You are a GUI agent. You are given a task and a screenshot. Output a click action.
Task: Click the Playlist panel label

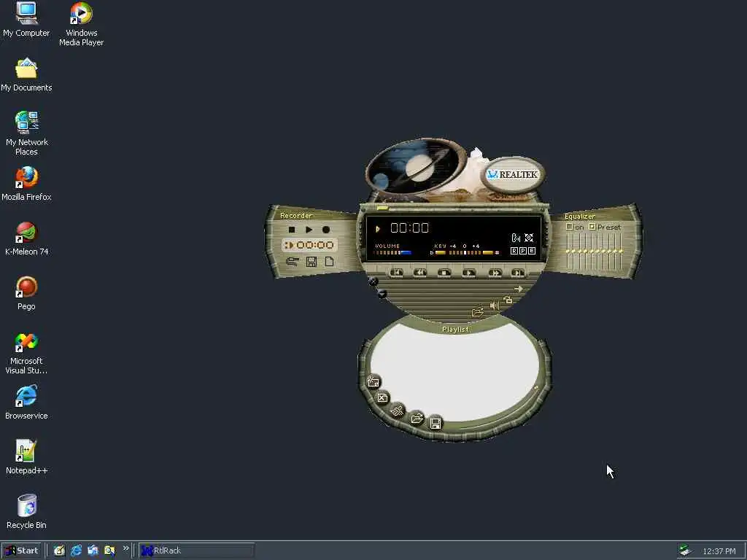pyautogui.click(x=455, y=329)
